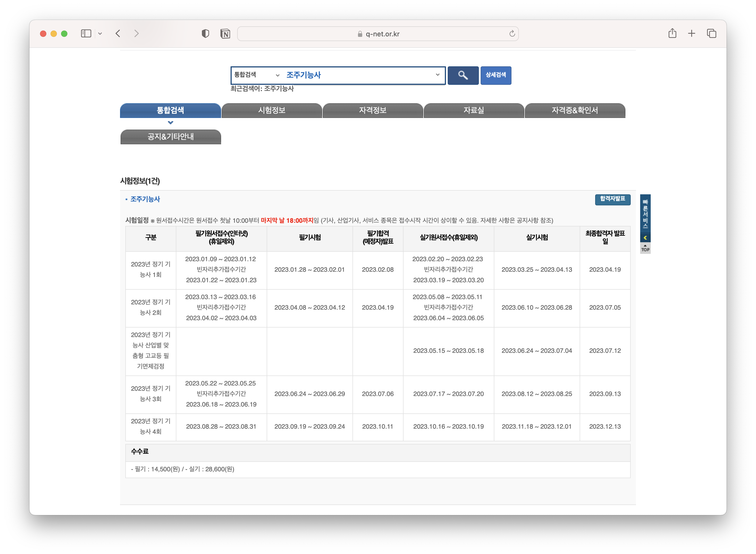Open a new tab with plus icon

click(x=691, y=33)
